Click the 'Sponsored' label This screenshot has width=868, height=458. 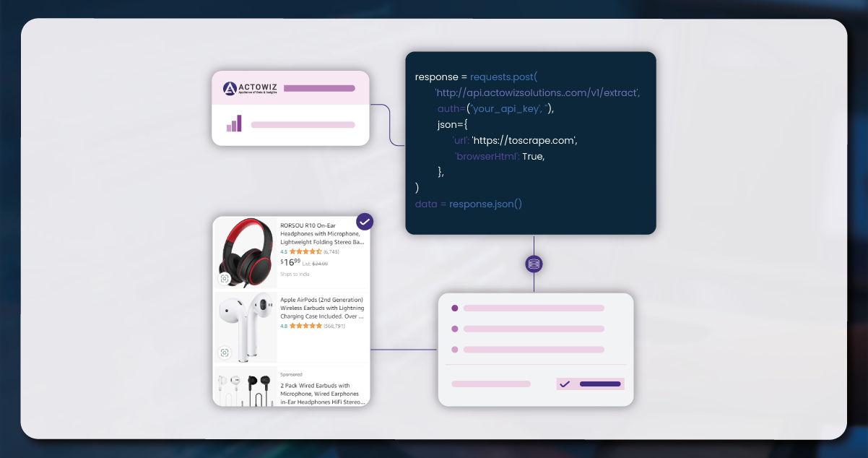pyautogui.click(x=292, y=374)
